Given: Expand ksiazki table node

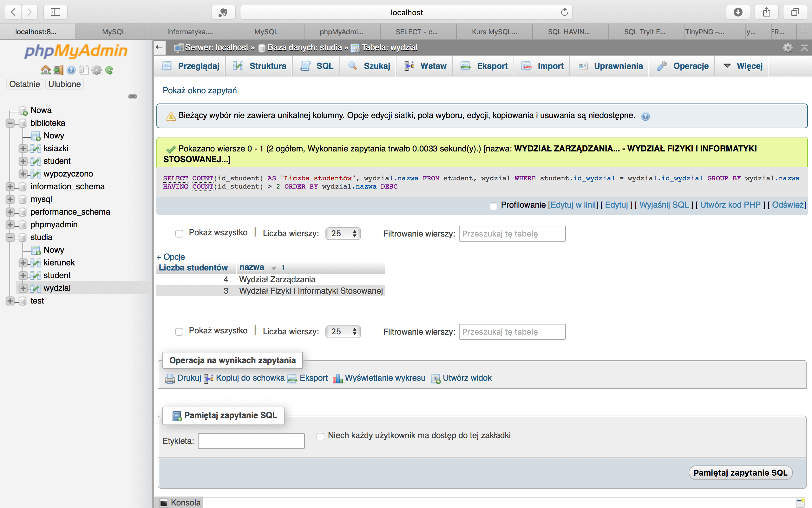Looking at the screenshot, I should (x=23, y=149).
